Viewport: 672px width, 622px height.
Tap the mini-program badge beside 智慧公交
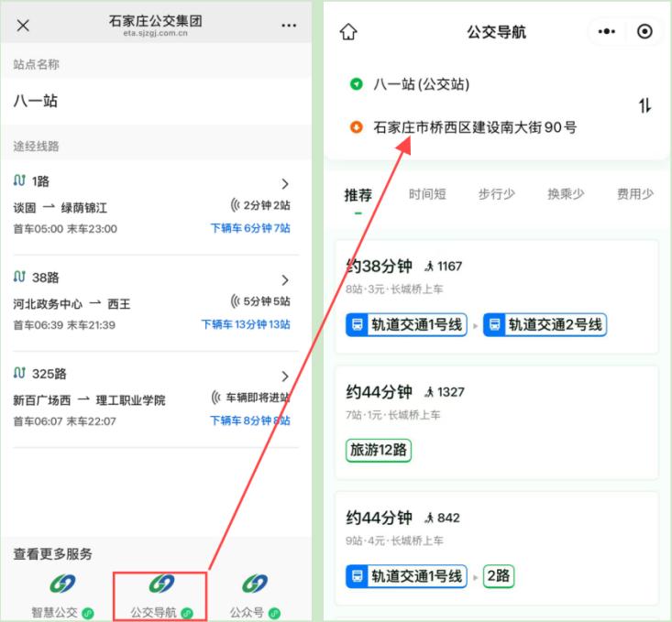88,613
